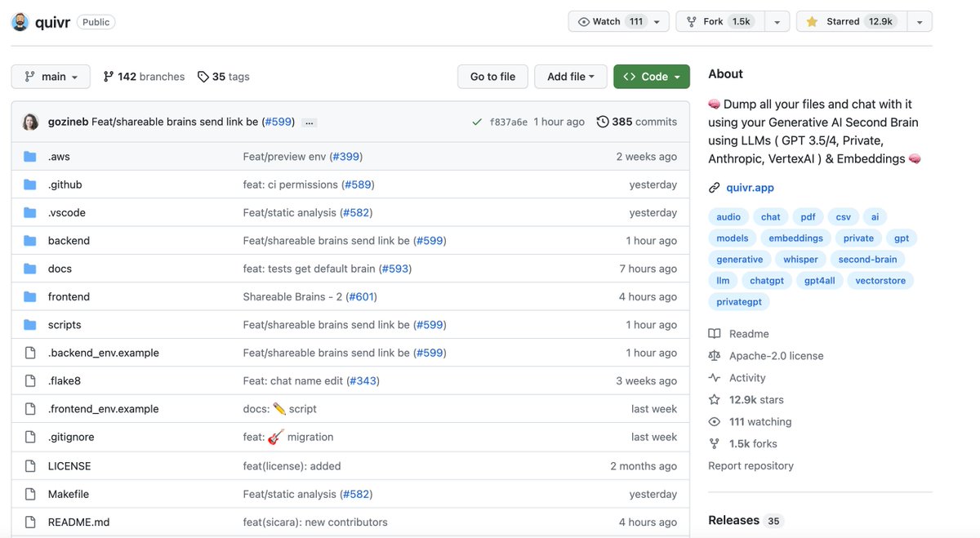The image size is (980, 538).
Task: Click the commit status check mark
Action: pyautogui.click(x=477, y=122)
